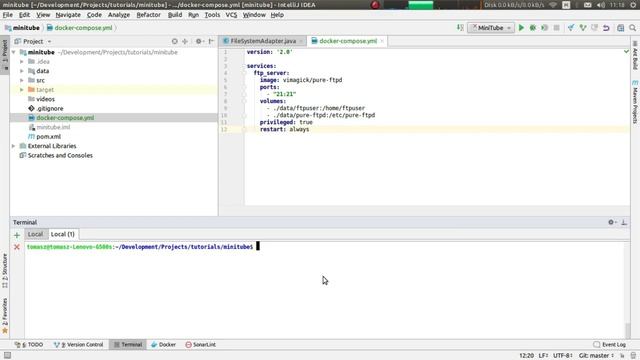
Task: Open Version Control tool window
Action: pyautogui.click(x=79, y=345)
